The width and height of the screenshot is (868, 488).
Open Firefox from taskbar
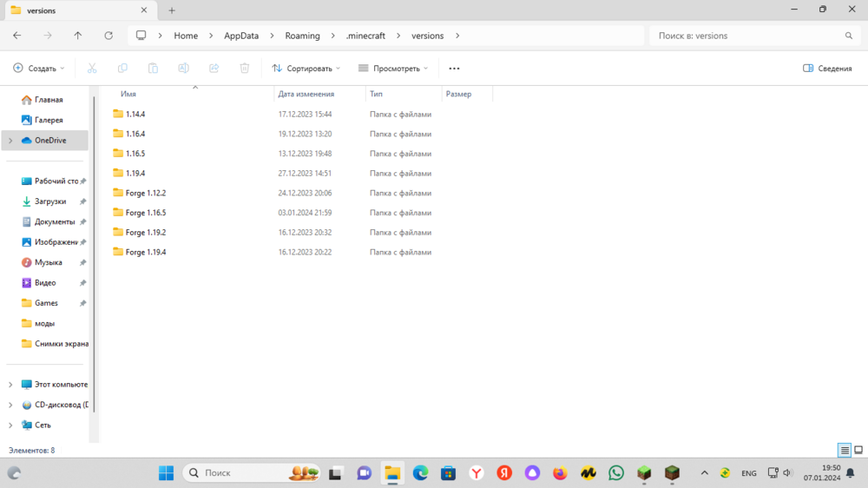tap(560, 473)
